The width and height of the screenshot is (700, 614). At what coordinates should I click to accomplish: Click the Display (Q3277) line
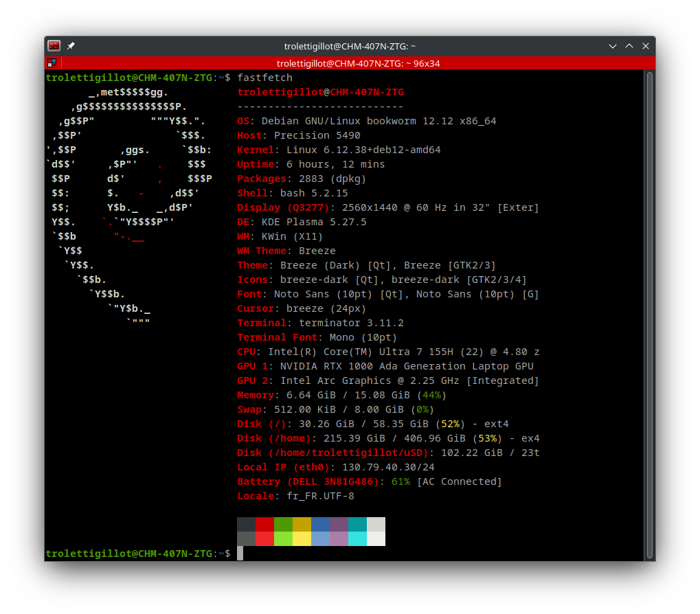pos(388,207)
